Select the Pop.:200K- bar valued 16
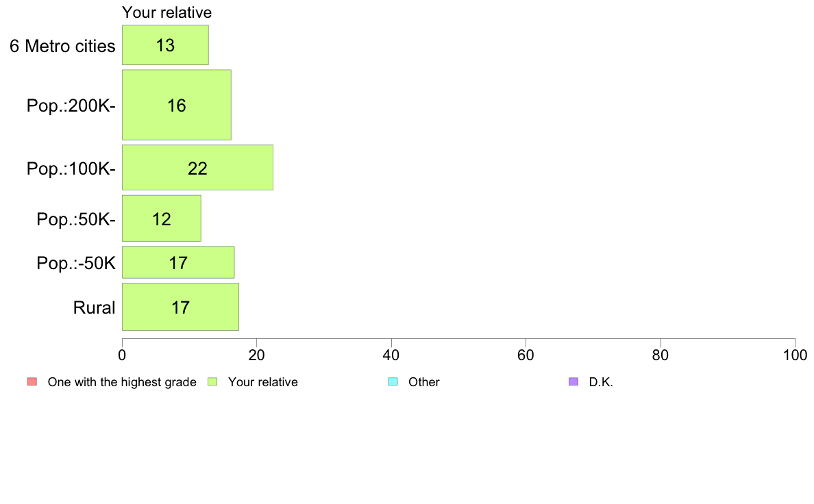Viewport: 814px width, 504px height. pos(177,105)
